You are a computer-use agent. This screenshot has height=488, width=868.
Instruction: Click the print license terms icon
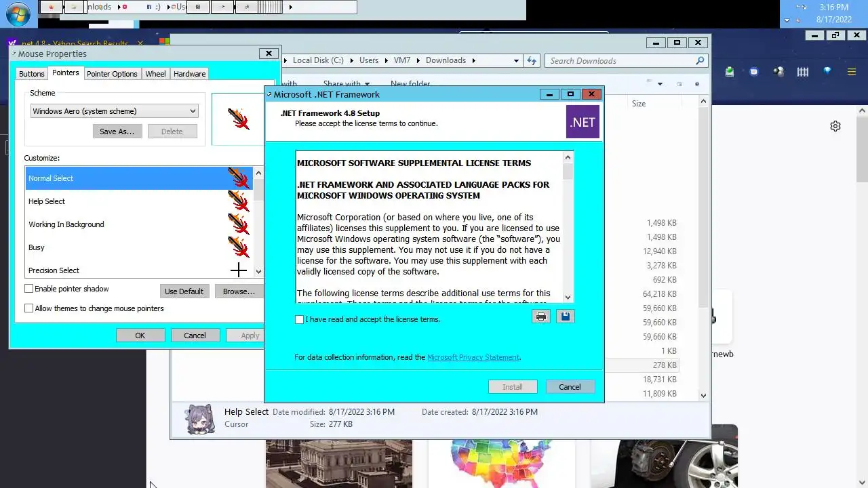tap(541, 317)
